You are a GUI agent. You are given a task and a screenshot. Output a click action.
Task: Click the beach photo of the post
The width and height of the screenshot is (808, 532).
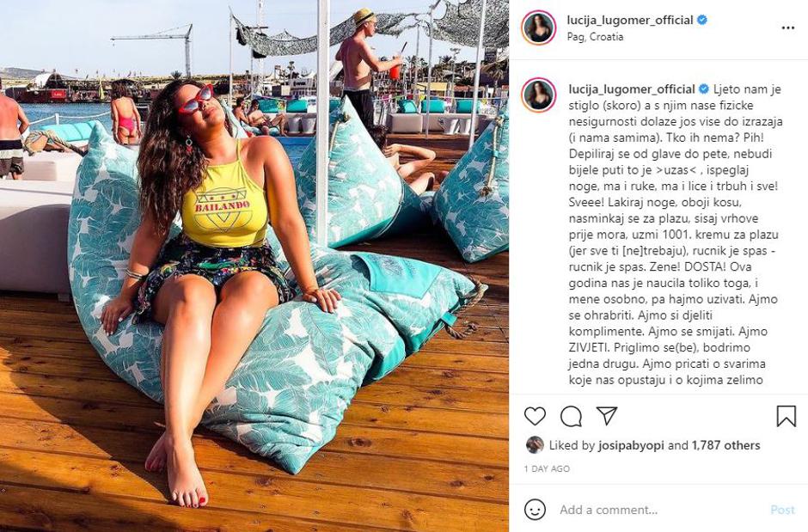pyautogui.click(x=254, y=266)
